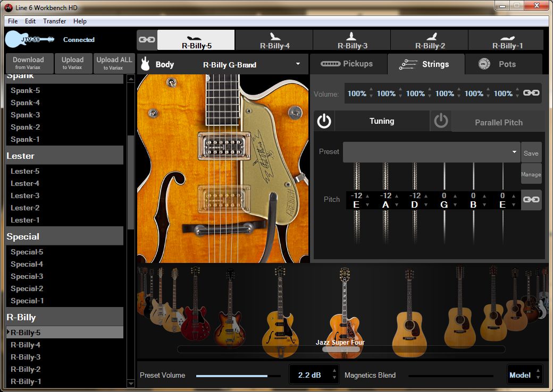
Task: Select the R-Billy-1 pickup position tab
Action: (506, 40)
